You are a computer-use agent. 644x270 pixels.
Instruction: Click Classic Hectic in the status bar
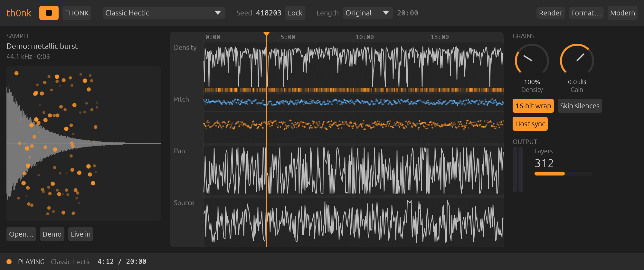point(71,262)
